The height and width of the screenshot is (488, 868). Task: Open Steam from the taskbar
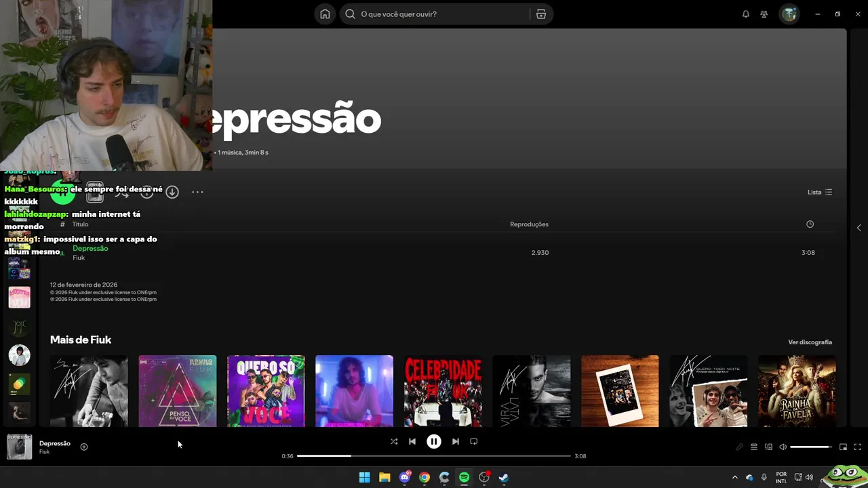click(504, 477)
